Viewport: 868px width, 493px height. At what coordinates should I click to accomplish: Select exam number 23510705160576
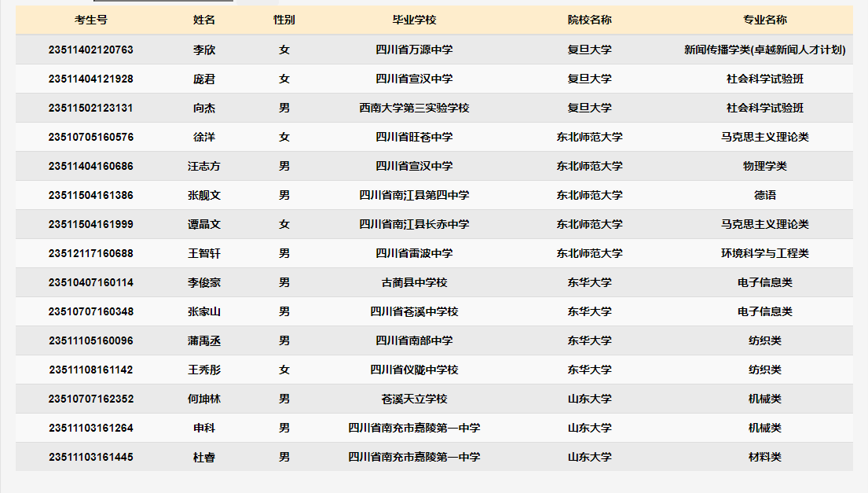click(91, 137)
